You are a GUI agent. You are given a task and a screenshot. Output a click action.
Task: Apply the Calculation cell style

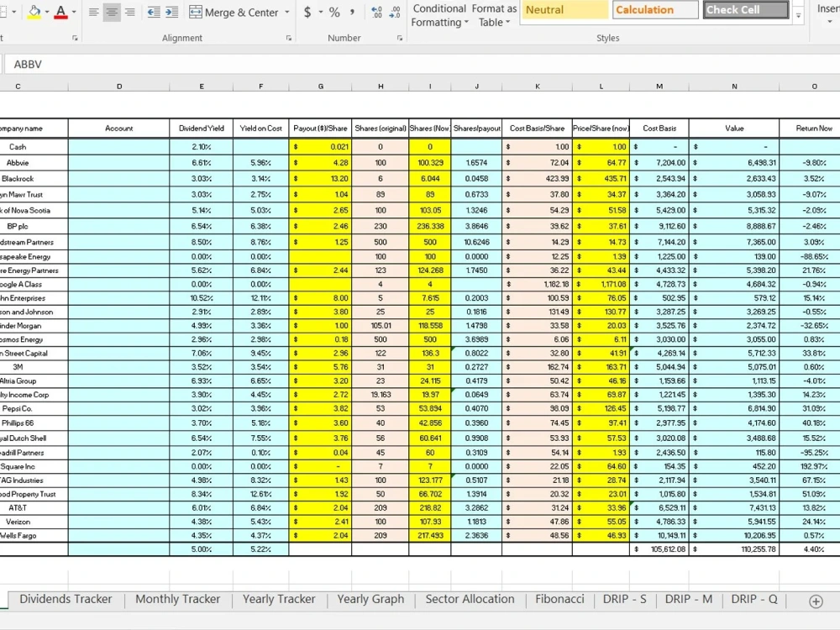pos(655,9)
